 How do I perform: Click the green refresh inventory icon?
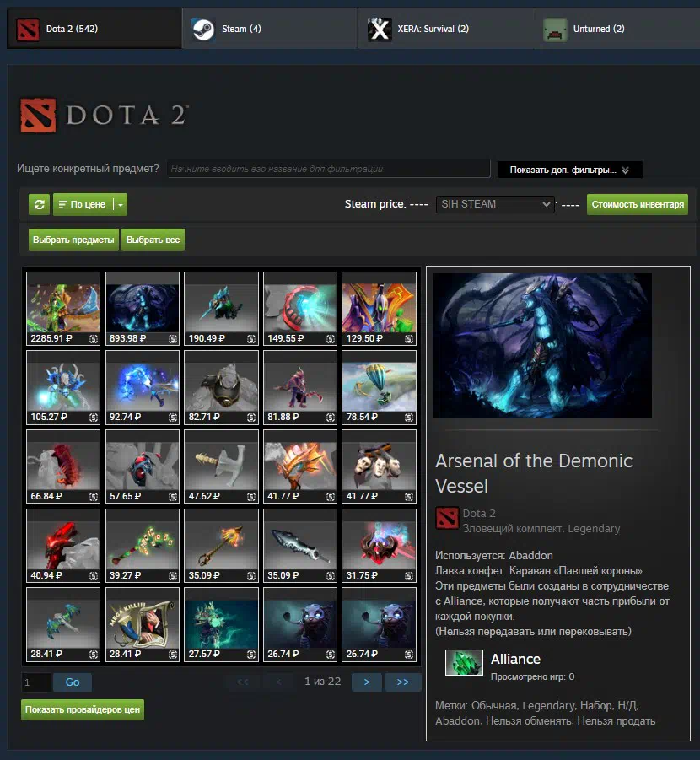(39, 204)
